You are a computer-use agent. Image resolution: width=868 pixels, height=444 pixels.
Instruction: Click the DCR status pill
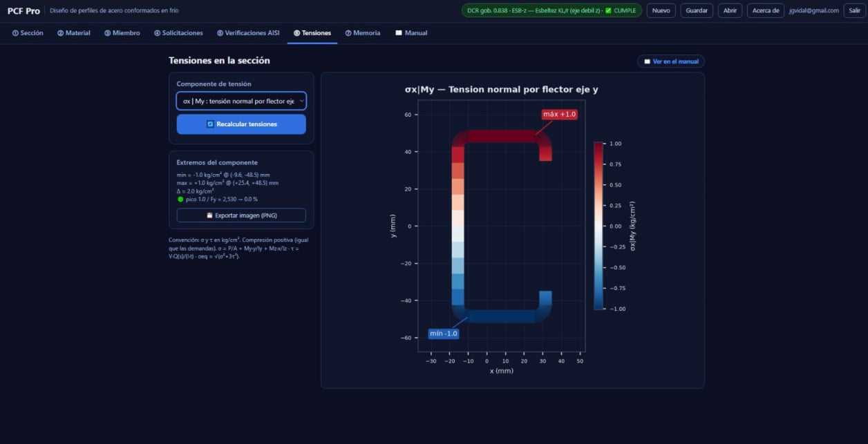tap(551, 10)
